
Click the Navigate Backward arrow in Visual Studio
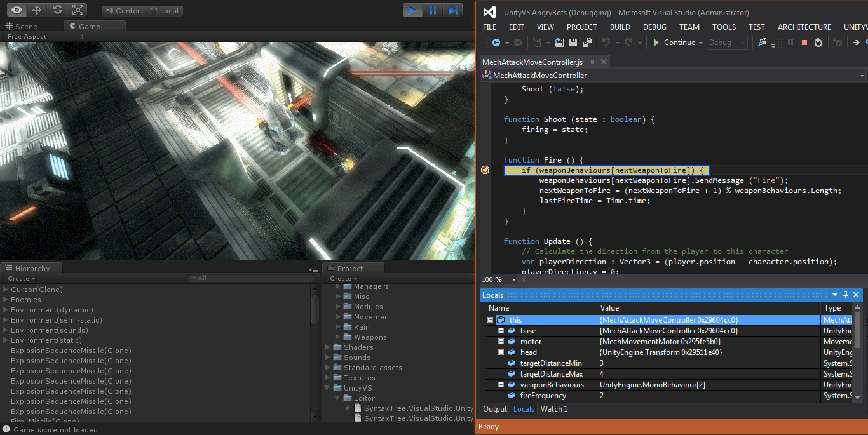coord(496,42)
